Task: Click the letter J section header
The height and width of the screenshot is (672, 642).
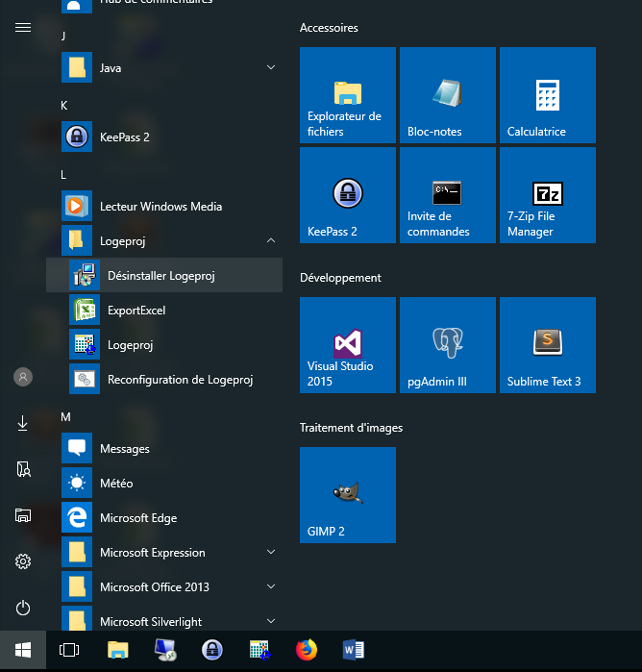Action: point(63,36)
